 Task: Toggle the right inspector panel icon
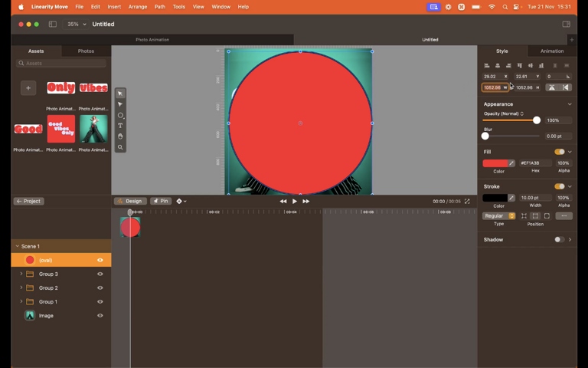point(567,24)
